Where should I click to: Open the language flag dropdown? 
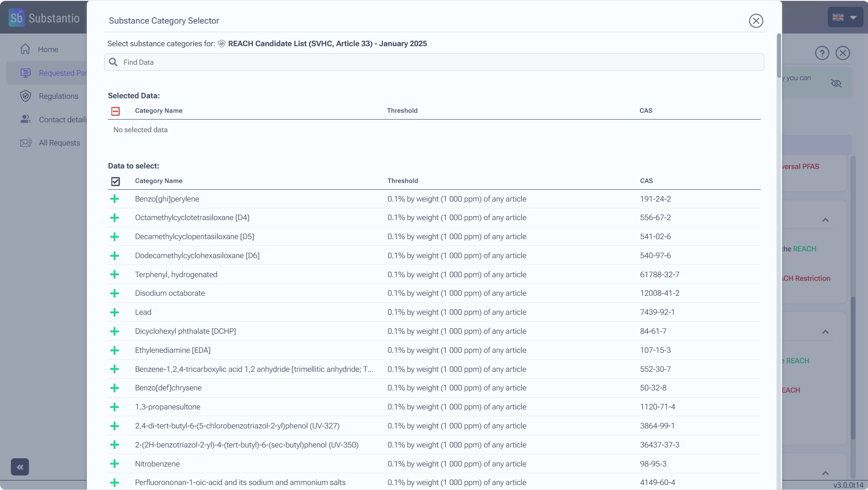click(x=844, y=18)
